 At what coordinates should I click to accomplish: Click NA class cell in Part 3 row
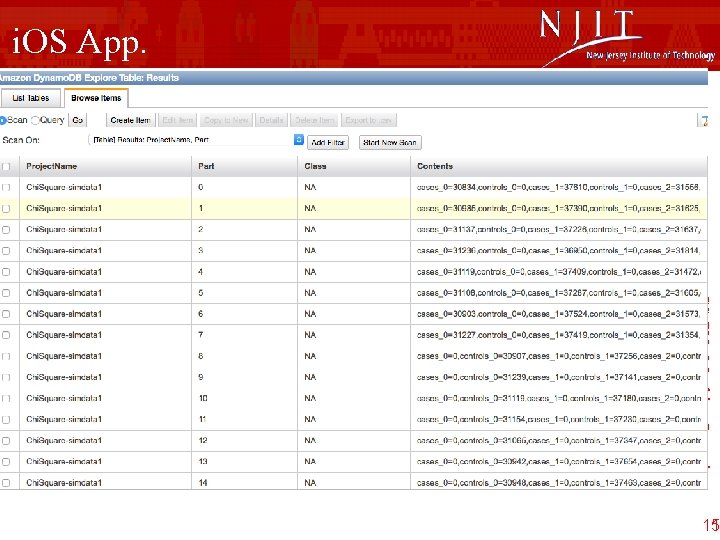coord(310,251)
